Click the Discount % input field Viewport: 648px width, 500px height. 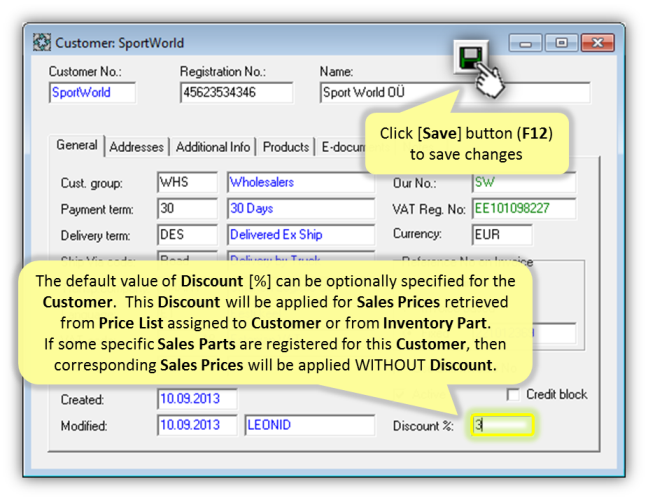[502, 425]
